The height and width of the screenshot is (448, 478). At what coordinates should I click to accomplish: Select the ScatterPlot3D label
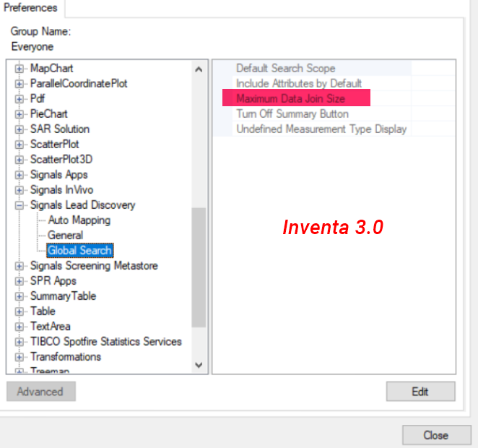61,160
